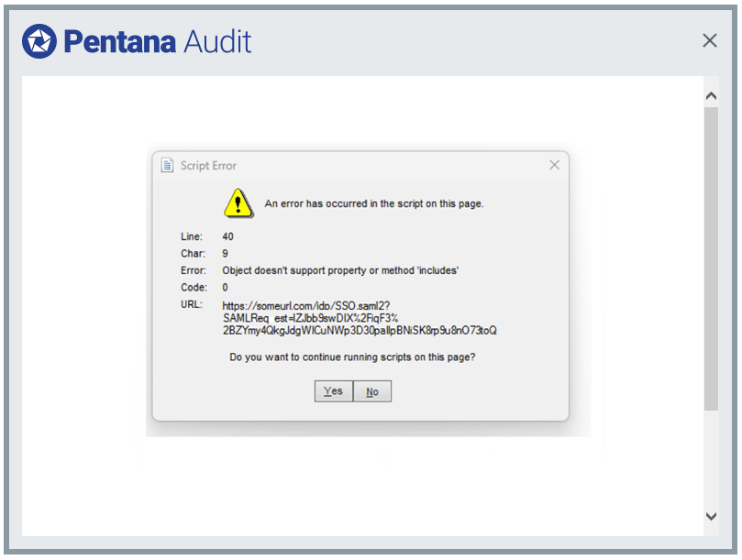Click the scrollbar up arrow

coord(710,96)
